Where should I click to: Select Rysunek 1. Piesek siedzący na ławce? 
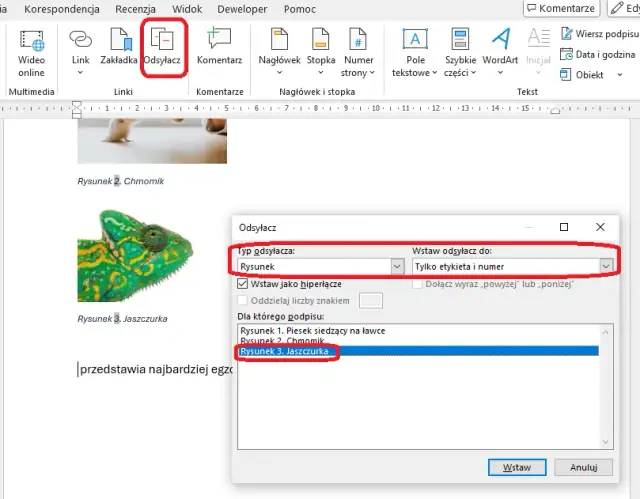313,330
